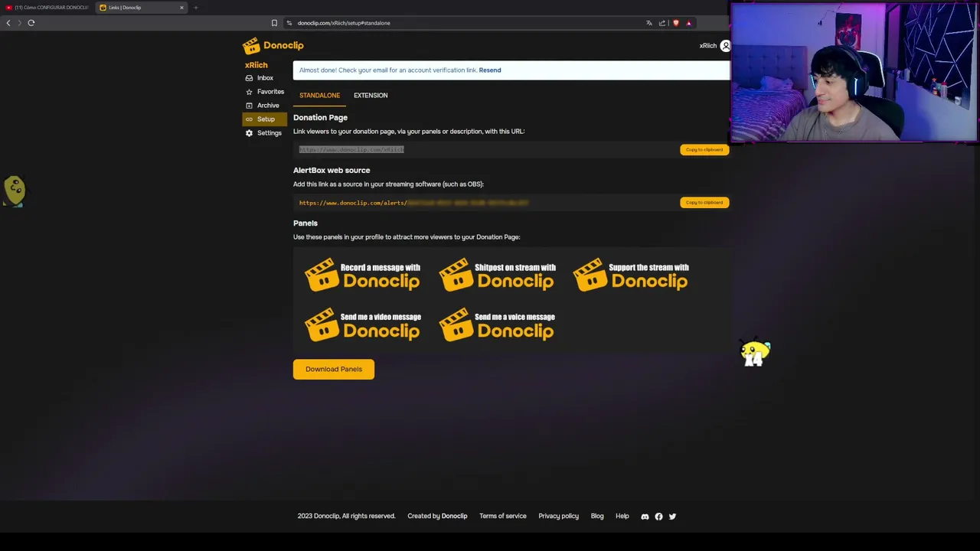Click the "Donation Page" heading
This screenshot has width=980, height=551.
click(x=320, y=118)
